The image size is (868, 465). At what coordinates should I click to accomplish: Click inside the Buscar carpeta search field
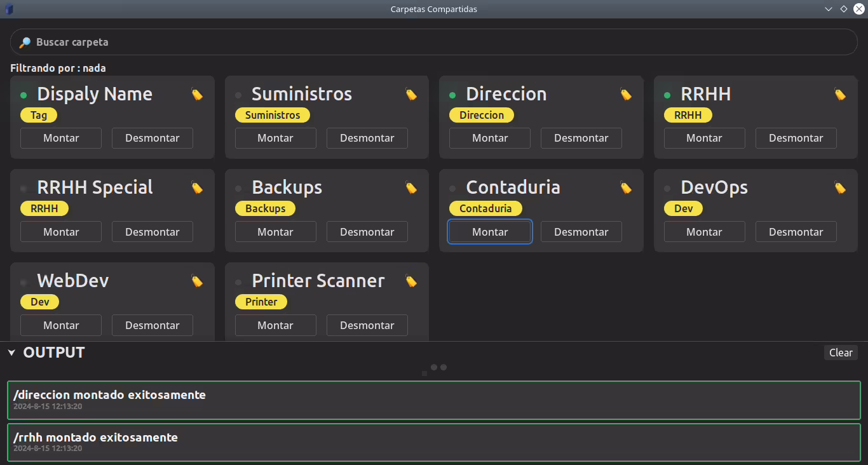pyautogui.click(x=254, y=41)
